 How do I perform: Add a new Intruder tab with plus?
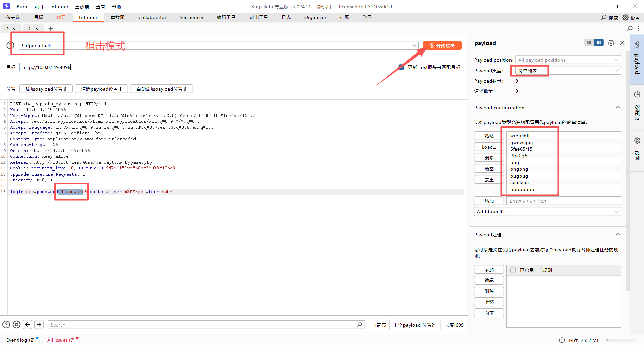(51, 29)
